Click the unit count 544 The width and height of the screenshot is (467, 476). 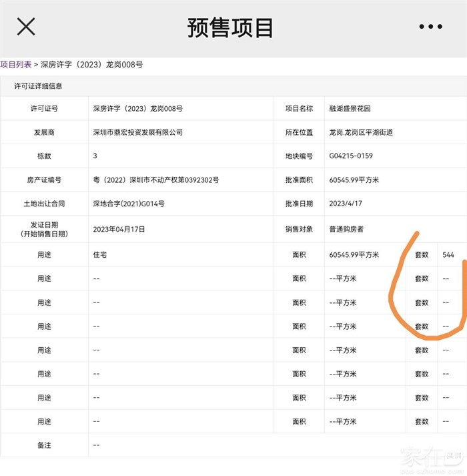click(x=448, y=254)
